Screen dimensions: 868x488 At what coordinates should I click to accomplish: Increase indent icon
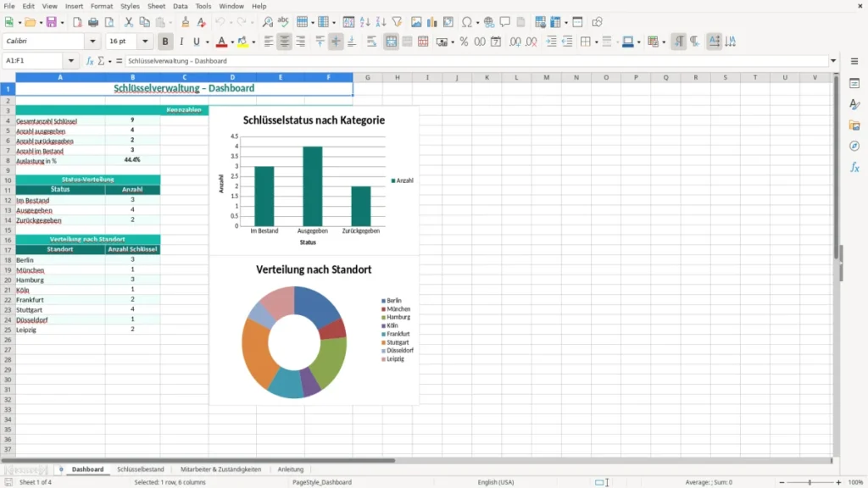tap(551, 42)
